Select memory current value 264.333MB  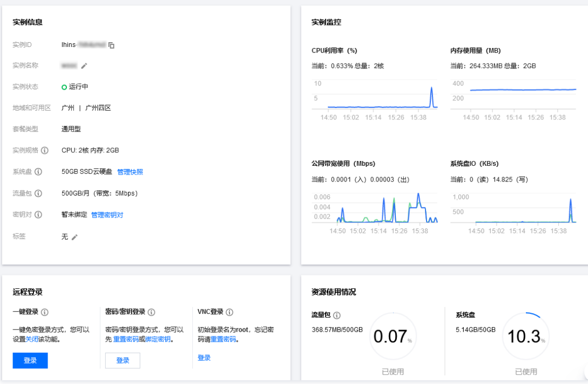[x=485, y=66]
